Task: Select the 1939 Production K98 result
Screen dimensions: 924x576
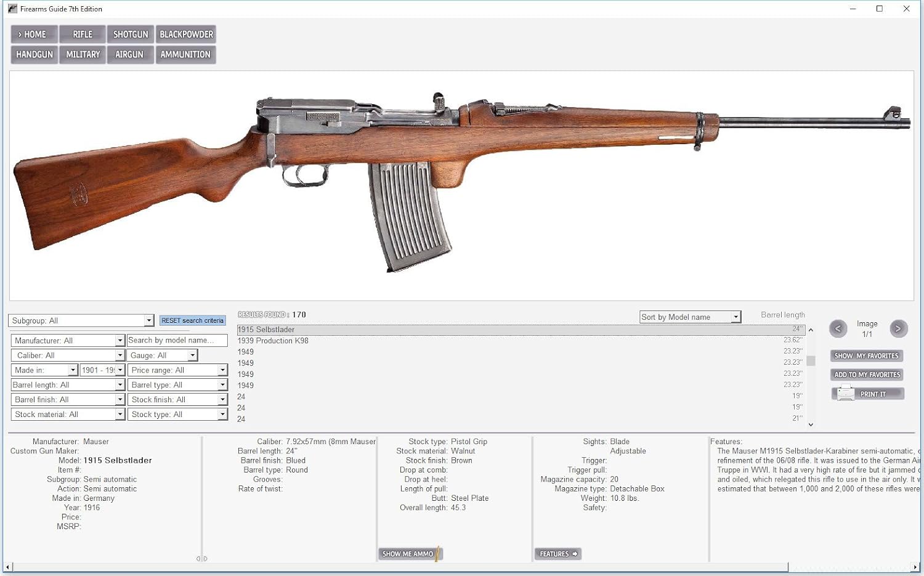Action: pos(521,341)
